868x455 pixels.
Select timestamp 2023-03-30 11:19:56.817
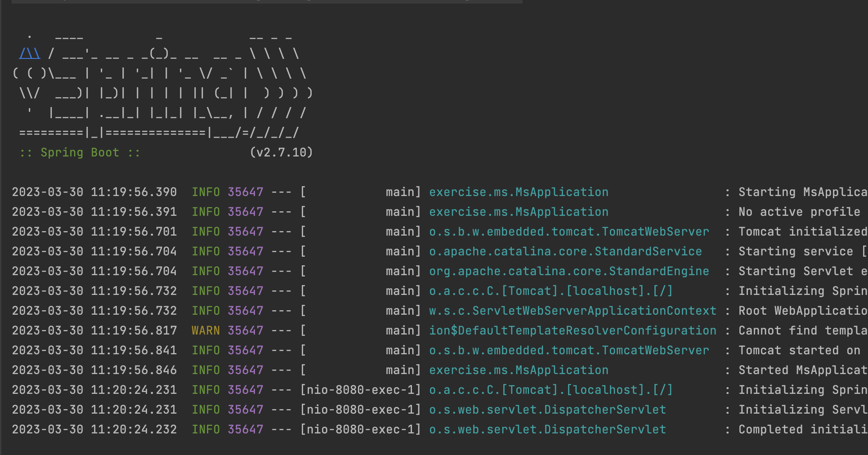[94, 330]
